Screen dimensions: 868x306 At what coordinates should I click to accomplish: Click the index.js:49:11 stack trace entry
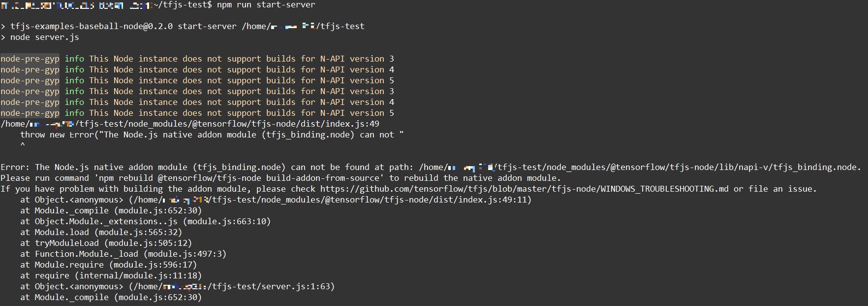click(x=276, y=200)
